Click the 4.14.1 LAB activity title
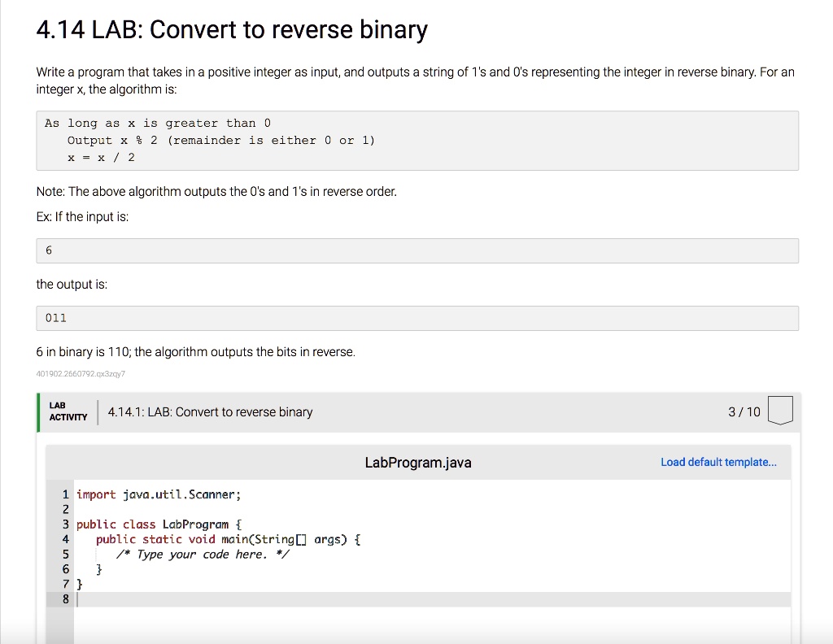This screenshot has height=644, width=833. 210,412
